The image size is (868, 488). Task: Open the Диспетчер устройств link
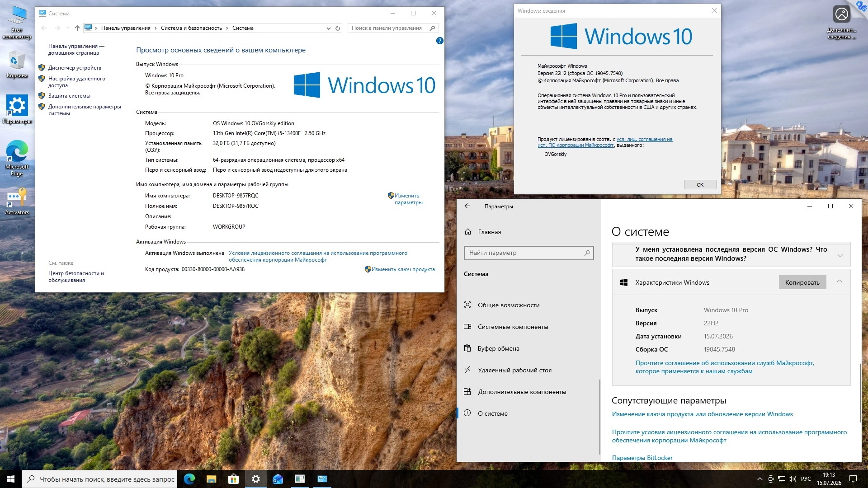pyautogui.click(x=75, y=68)
